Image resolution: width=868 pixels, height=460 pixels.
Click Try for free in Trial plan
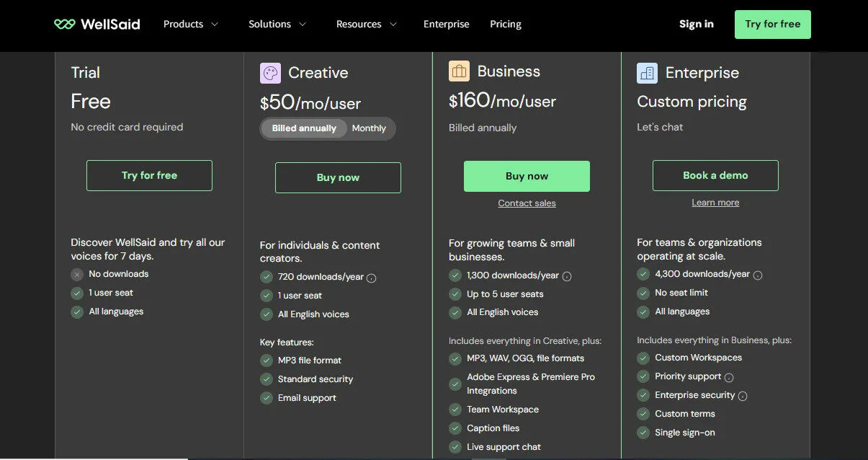[x=149, y=175]
